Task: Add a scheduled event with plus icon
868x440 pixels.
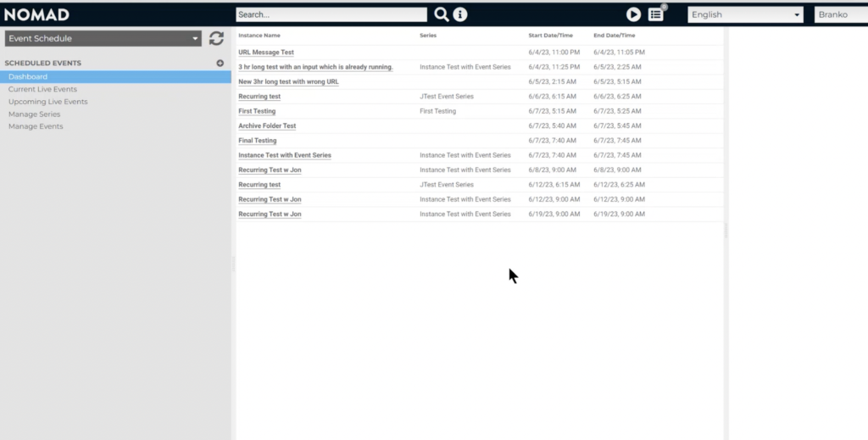Action: [220, 63]
